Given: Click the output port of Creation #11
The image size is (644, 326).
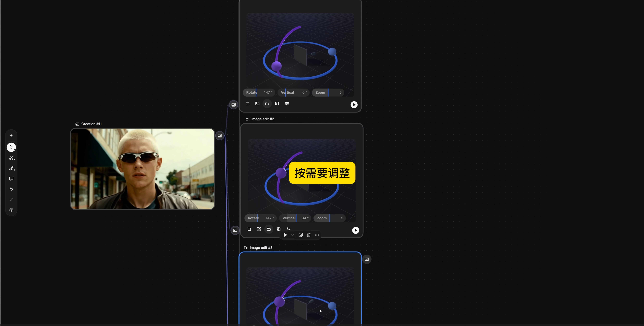Looking at the screenshot, I should coord(220,136).
